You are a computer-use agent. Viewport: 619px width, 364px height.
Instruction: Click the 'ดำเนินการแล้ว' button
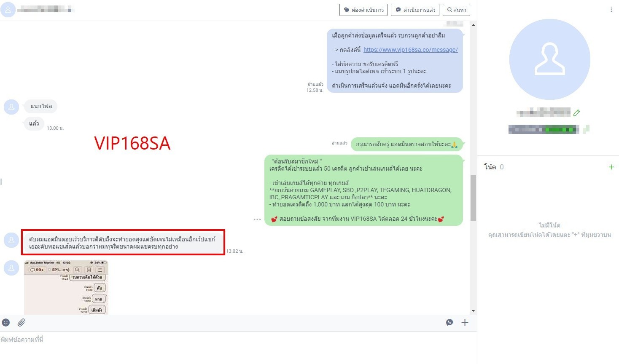(x=415, y=10)
